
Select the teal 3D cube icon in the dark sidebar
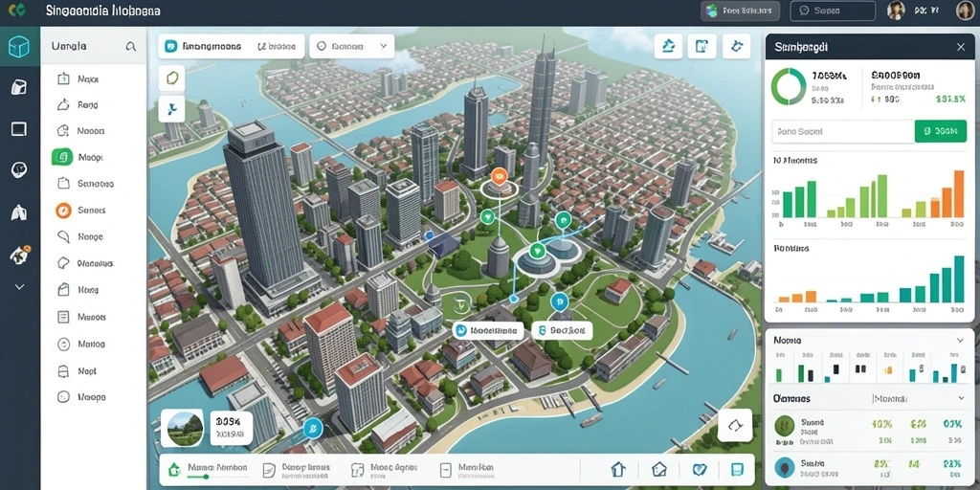tap(19, 46)
